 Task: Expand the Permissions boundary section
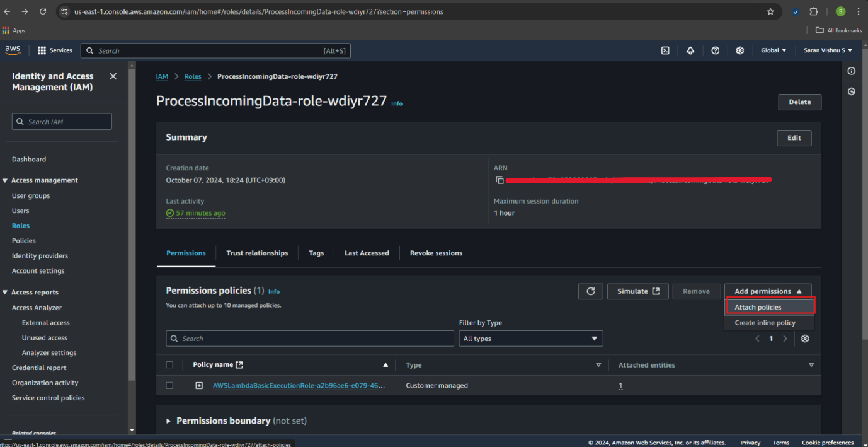click(x=168, y=421)
